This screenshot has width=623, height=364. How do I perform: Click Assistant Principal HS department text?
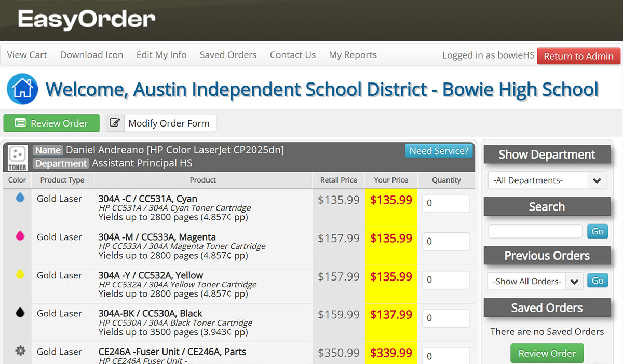tap(142, 163)
